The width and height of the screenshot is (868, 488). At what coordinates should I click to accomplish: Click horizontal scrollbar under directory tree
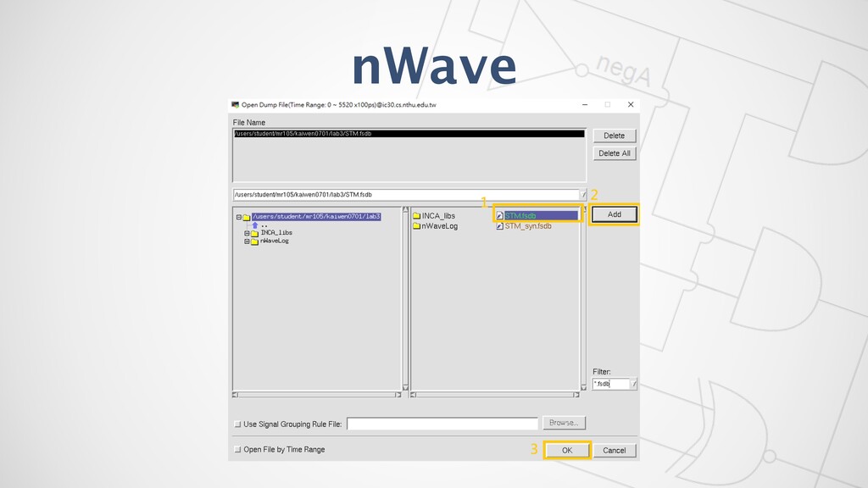pos(317,395)
